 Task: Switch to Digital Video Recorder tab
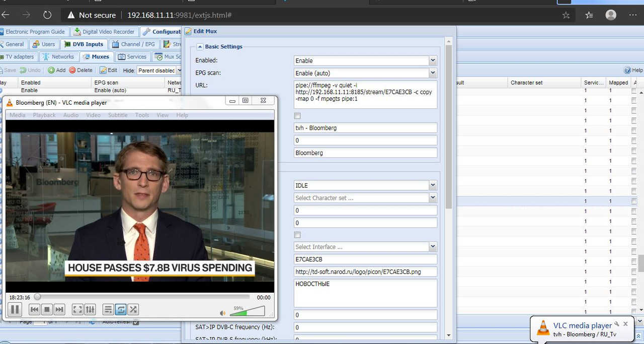(x=105, y=32)
